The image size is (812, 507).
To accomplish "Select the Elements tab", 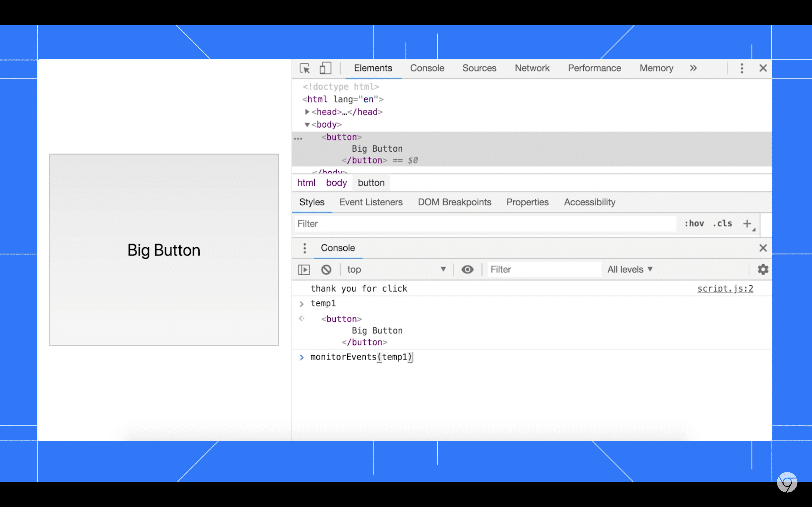I will 373,68.
